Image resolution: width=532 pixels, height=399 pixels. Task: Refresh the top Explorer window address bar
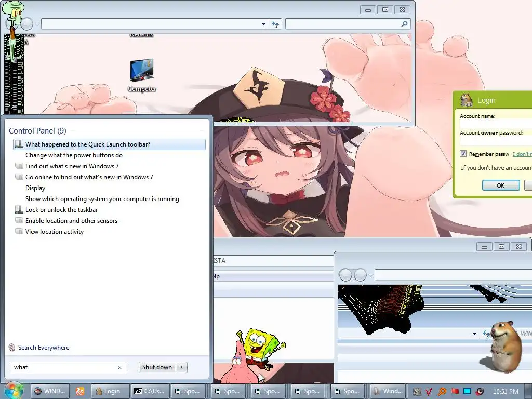[x=275, y=24]
